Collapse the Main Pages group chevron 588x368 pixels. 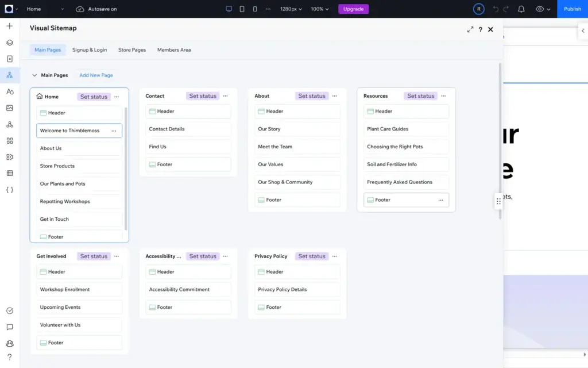coord(34,75)
